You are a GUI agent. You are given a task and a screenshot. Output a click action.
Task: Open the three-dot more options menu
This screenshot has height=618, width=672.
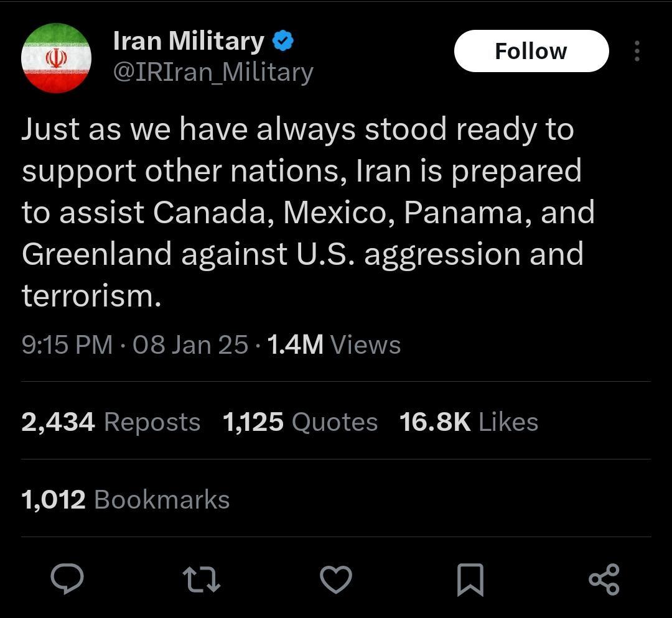pos(637,52)
